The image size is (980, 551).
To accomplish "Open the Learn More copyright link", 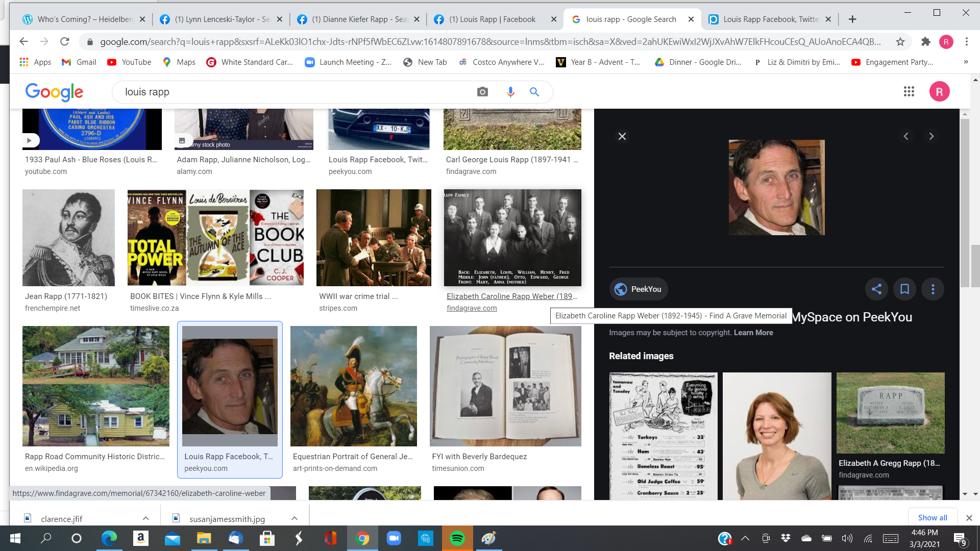I will pyautogui.click(x=753, y=333).
